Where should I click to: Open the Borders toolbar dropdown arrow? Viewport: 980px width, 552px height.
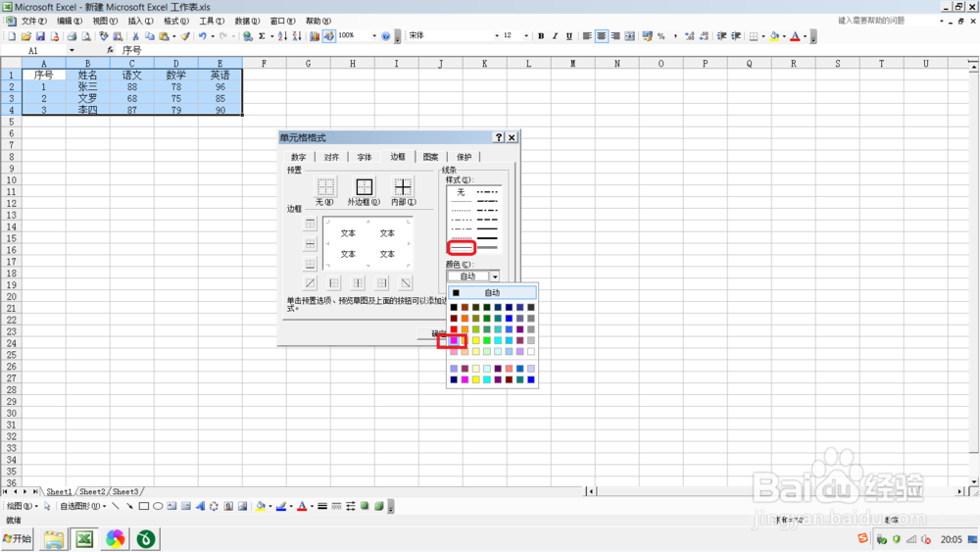click(763, 36)
